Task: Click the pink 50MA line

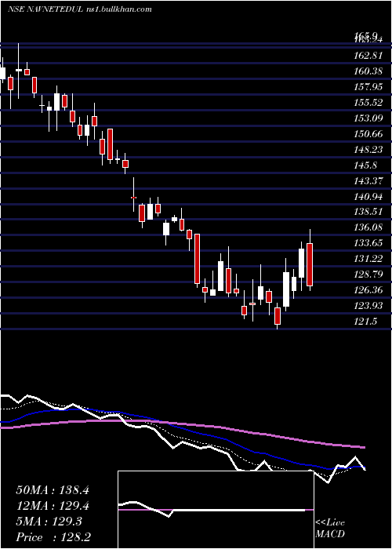Action: [182, 425]
